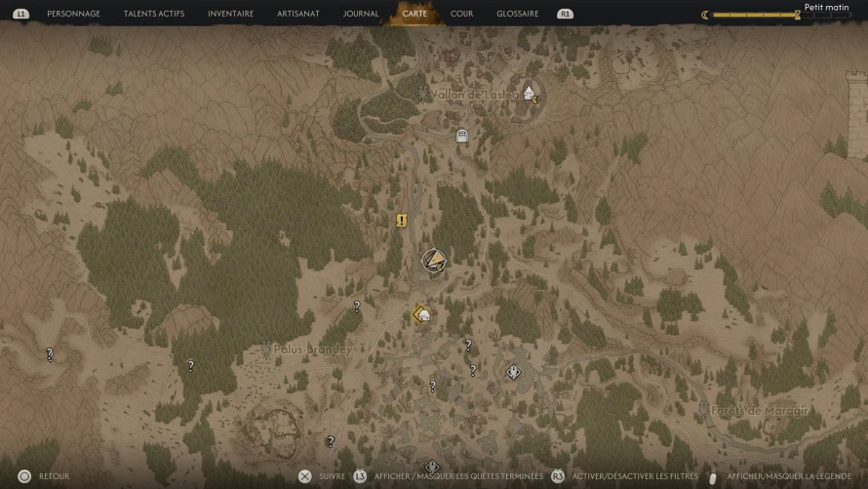Click the emblem beside the Vallon de Laslea label
The width and height of the screenshot is (868, 489).
click(422, 94)
